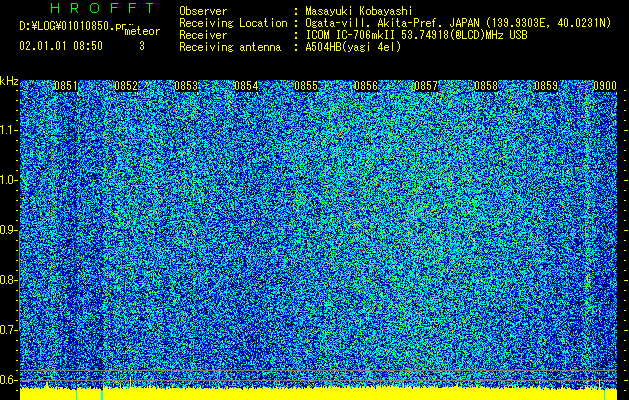Screen dimensions: 629x400
Task: Click the 0856 time marker
Action: (366, 86)
